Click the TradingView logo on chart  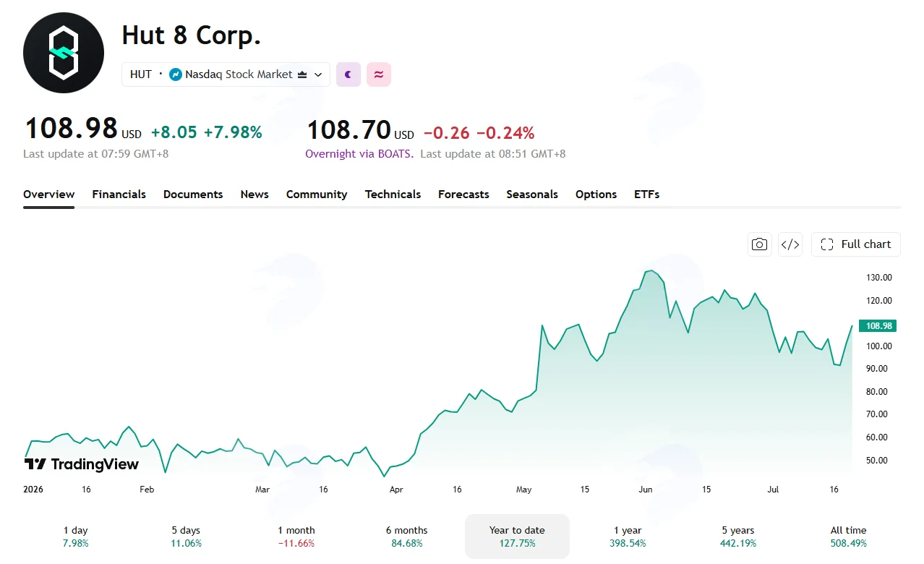coord(81,464)
